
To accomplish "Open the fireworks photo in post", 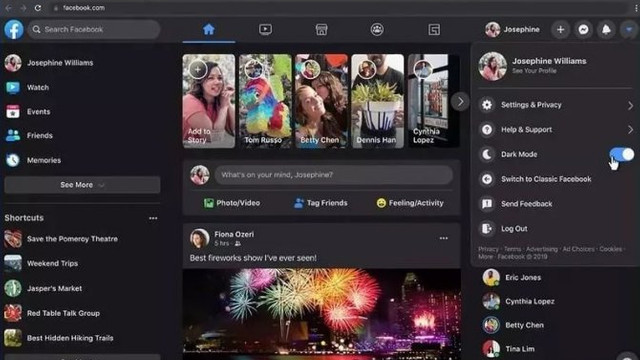I will [x=322, y=314].
